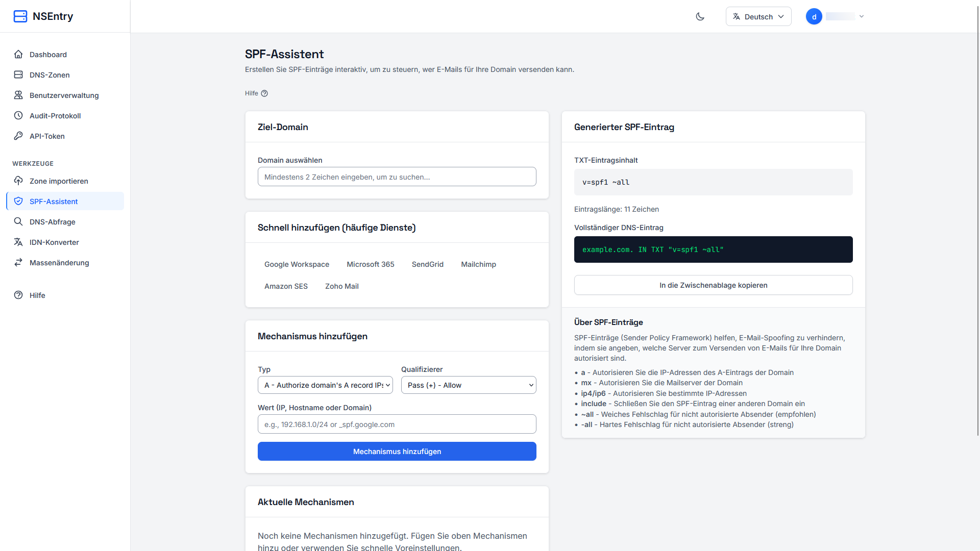Viewport: 980px width, 551px height.
Task: Add Zoho Mail preset
Action: click(x=342, y=286)
